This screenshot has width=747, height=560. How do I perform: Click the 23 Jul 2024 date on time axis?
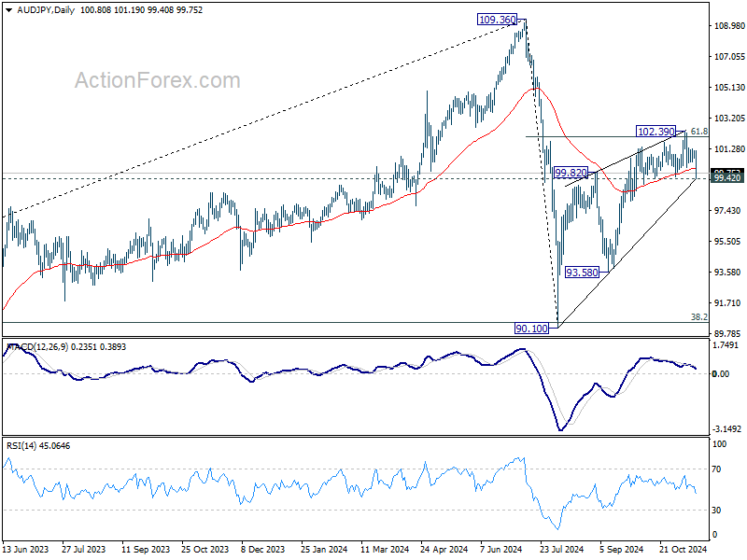(x=562, y=549)
